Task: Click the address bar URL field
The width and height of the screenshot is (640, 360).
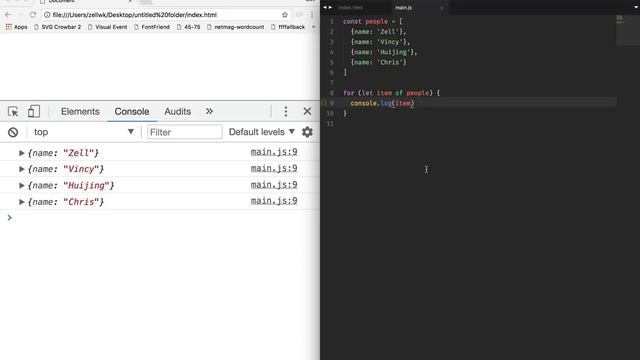Action: [162, 15]
